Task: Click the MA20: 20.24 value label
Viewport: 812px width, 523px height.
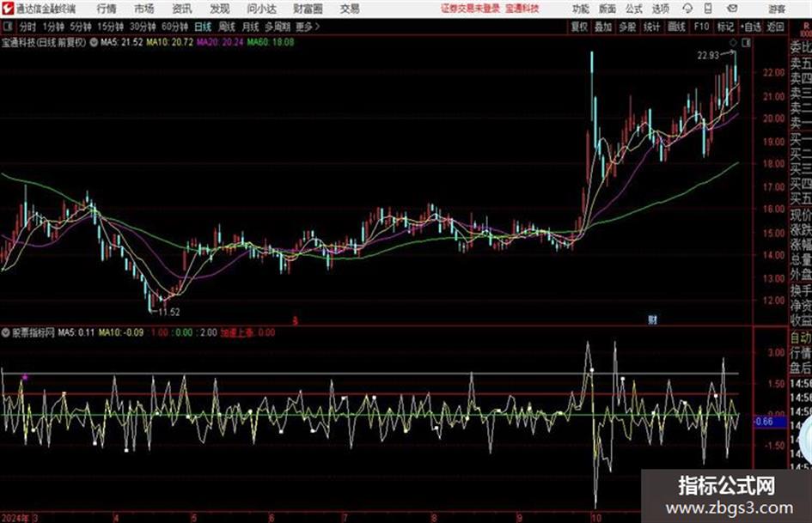Action: [220, 42]
